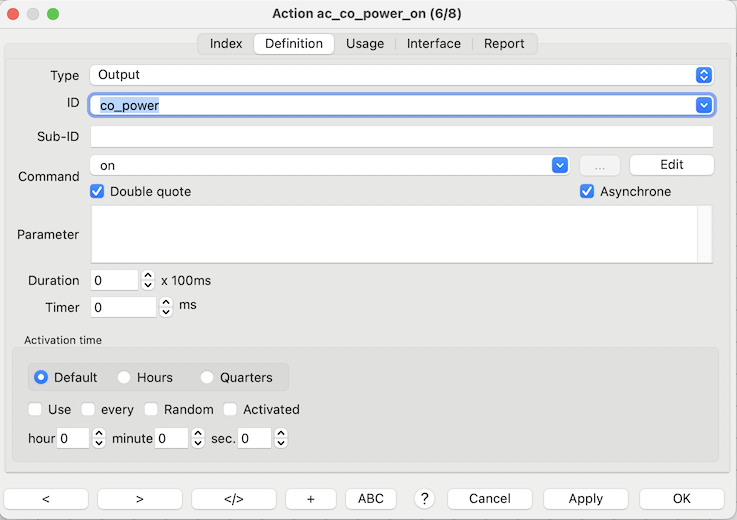Increment the Duration stepper arrows
737x520 pixels.
tap(148, 276)
